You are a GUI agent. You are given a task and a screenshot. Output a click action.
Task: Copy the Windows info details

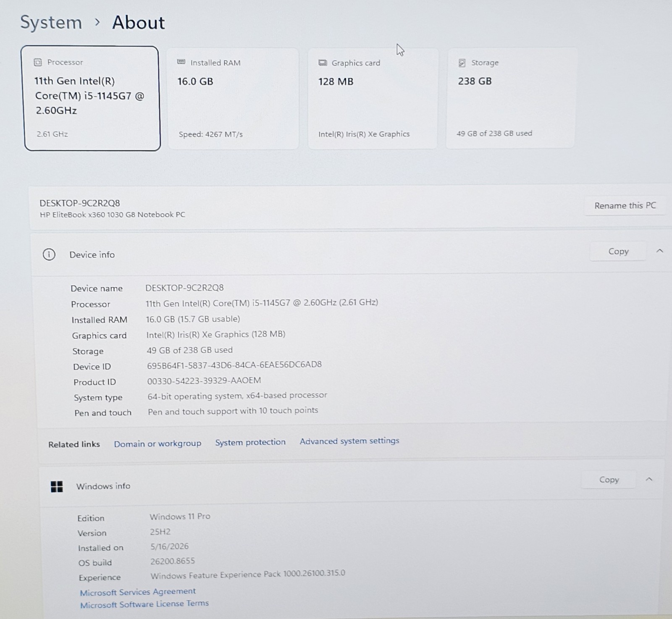pos(609,480)
